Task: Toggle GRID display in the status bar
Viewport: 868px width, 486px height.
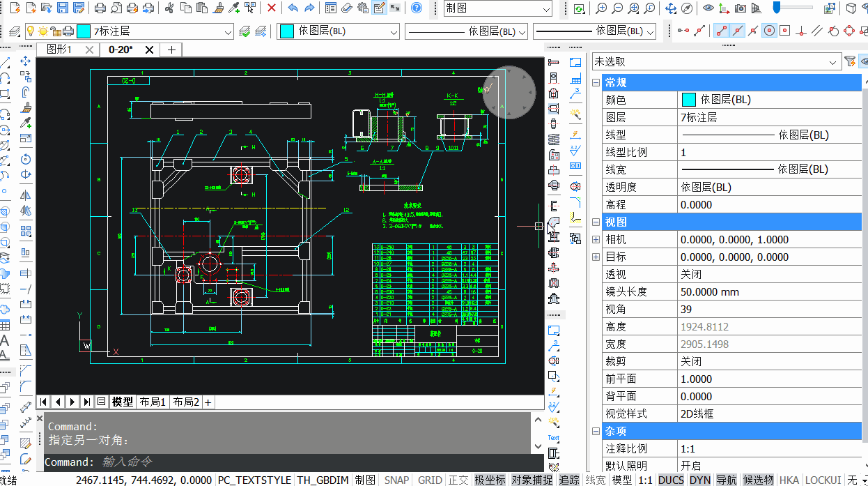Action: coord(430,480)
